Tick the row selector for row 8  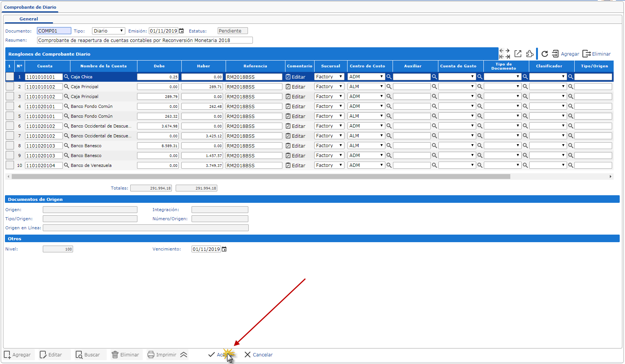[10, 146]
